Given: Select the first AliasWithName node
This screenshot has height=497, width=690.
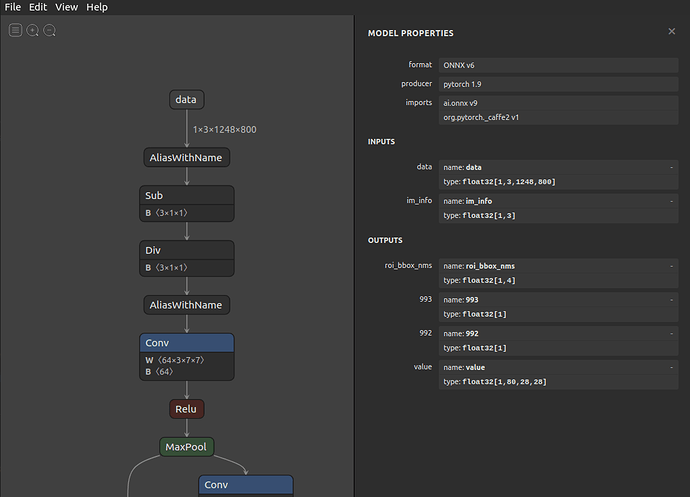Looking at the screenshot, I should tap(187, 158).
